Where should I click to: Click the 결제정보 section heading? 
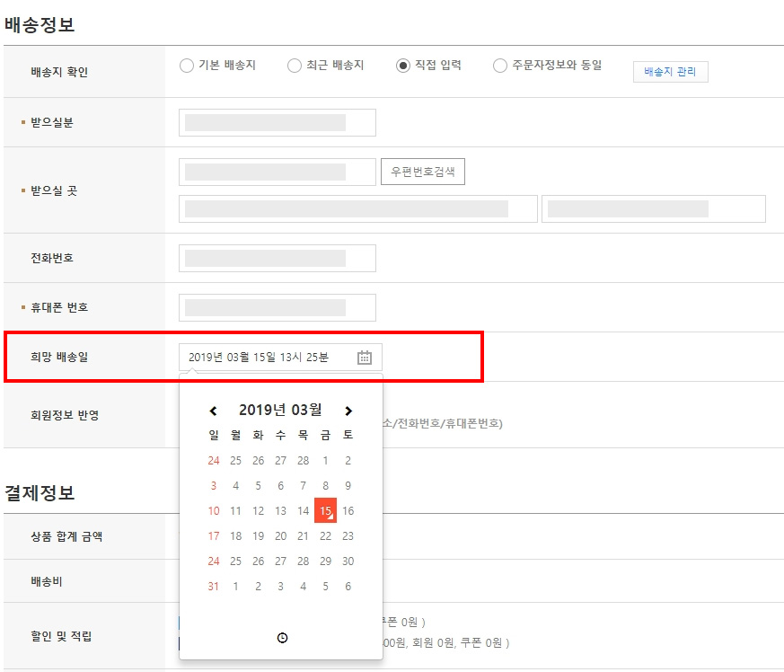point(40,493)
